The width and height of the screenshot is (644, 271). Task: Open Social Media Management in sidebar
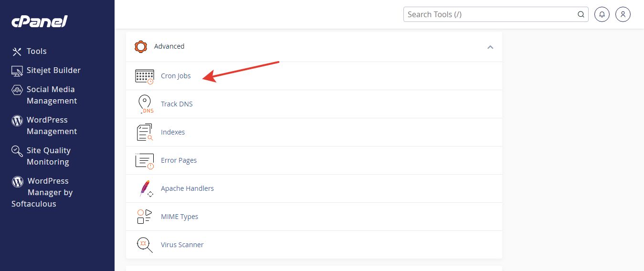coord(52,95)
